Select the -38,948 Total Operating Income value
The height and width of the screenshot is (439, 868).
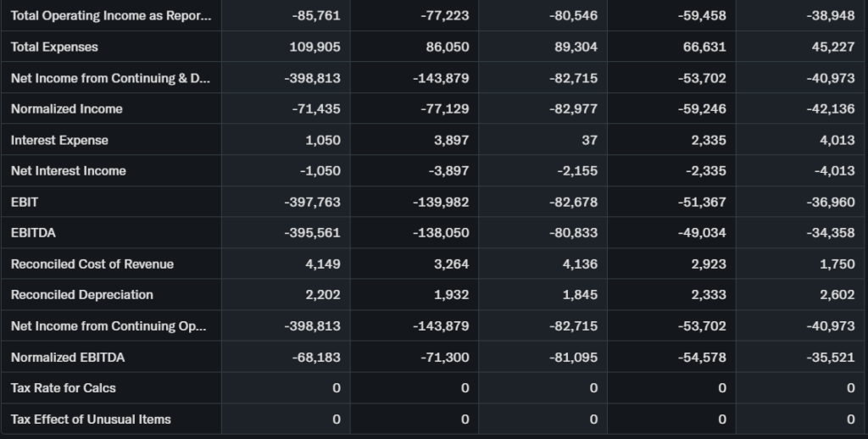(830, 16)
